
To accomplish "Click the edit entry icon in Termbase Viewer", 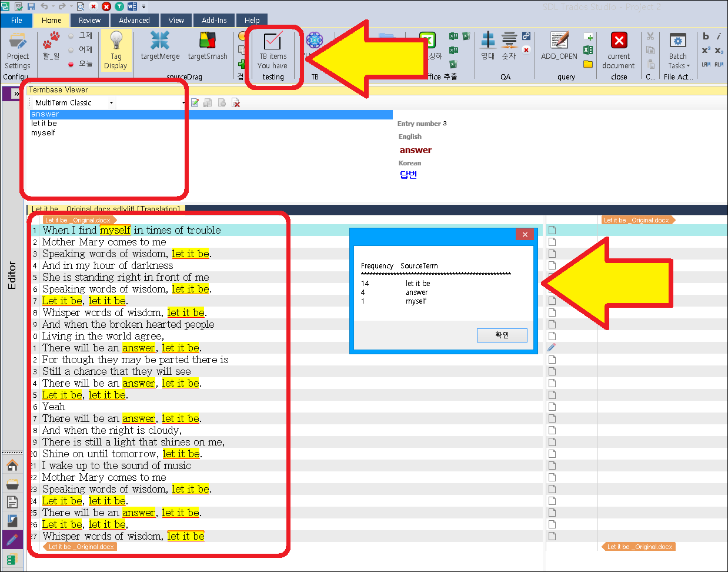I will click(x=195, y=103).
